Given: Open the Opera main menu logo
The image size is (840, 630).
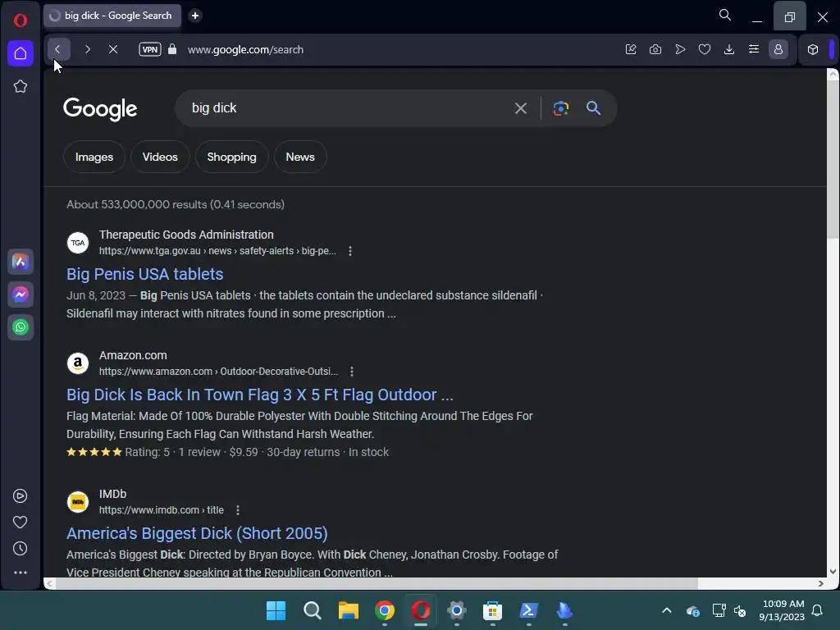Looking at the screenshot, I should coord(21,21).
